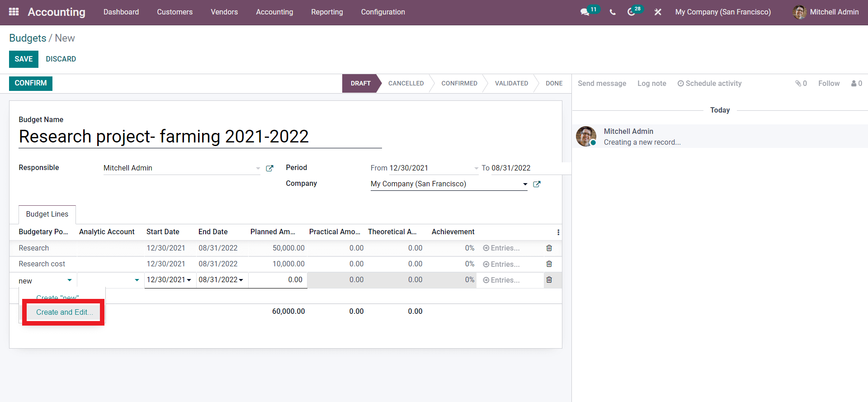Screen dimensions: 868x402
Task: Open the Mitchell Admin user menu
Action: coord(826,12)
